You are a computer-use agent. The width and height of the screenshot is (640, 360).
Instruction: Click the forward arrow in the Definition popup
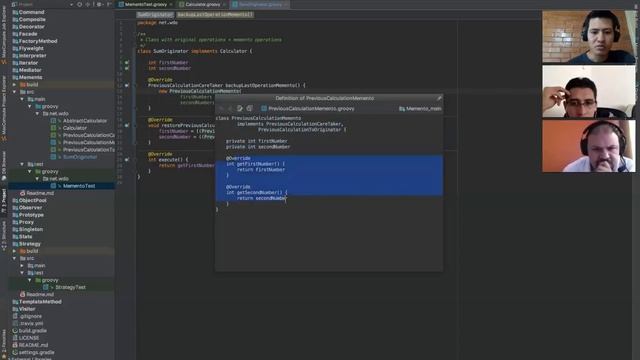click(231, 108)
